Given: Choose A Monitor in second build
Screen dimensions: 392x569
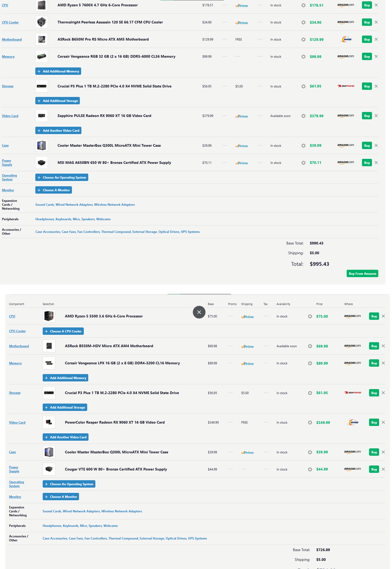Looking at the screenshot, I should 61,497.
